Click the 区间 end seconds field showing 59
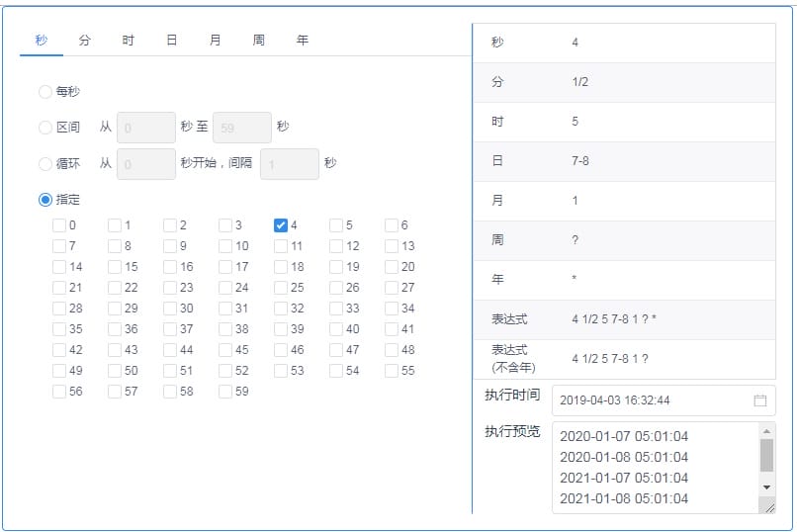797x532 pixels. 242,128
